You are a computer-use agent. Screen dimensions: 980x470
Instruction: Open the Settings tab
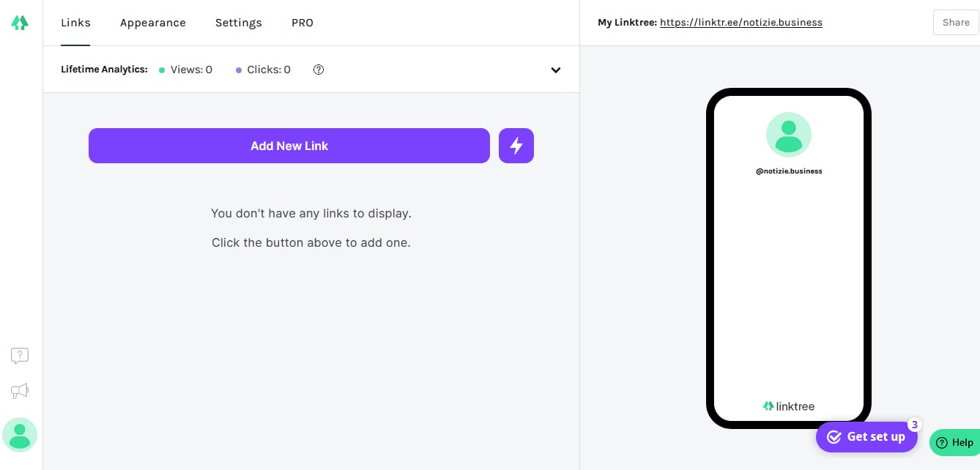click(238, 23)
